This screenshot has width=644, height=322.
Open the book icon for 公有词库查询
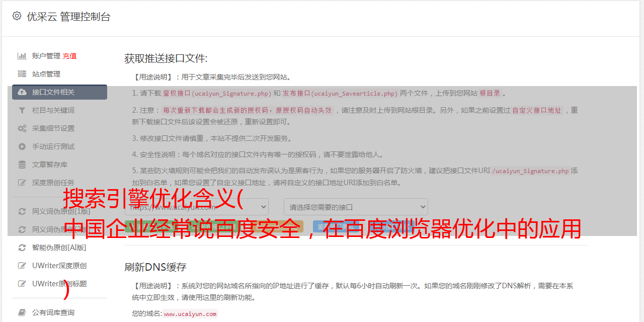tap(22, 312)
